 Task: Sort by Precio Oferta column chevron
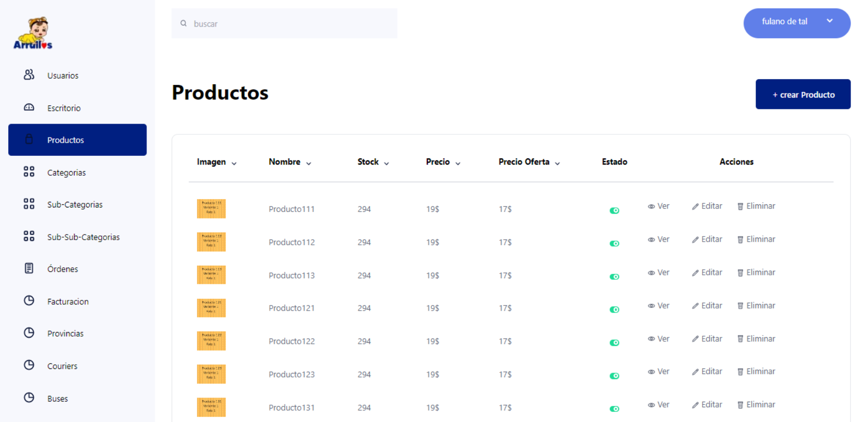click(557, 163)
